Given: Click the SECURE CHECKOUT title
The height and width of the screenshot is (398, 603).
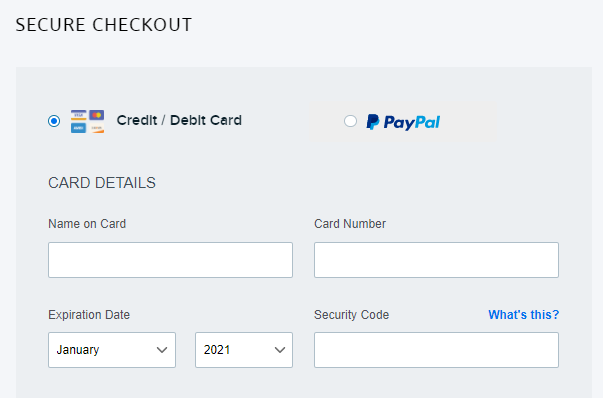Looking at the screenshot, I should (x=103, y=25).
